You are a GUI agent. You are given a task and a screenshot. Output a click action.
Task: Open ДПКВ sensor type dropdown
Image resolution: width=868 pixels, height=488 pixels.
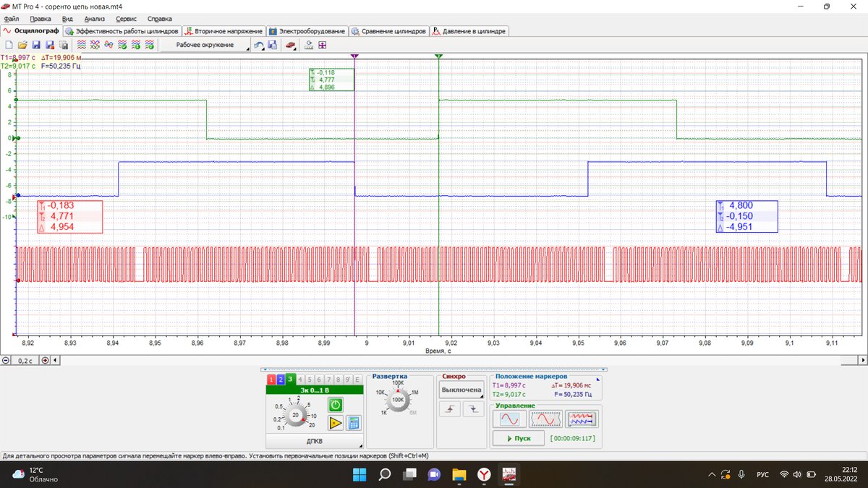coord(315,440)
